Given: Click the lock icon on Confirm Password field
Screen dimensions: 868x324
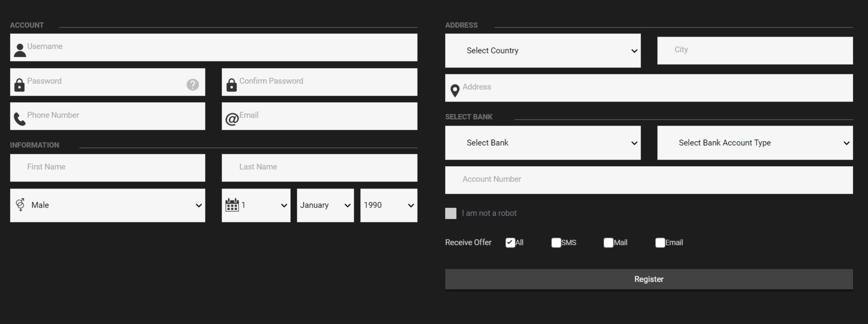Looking at the screenshot, I should [231, 83].
